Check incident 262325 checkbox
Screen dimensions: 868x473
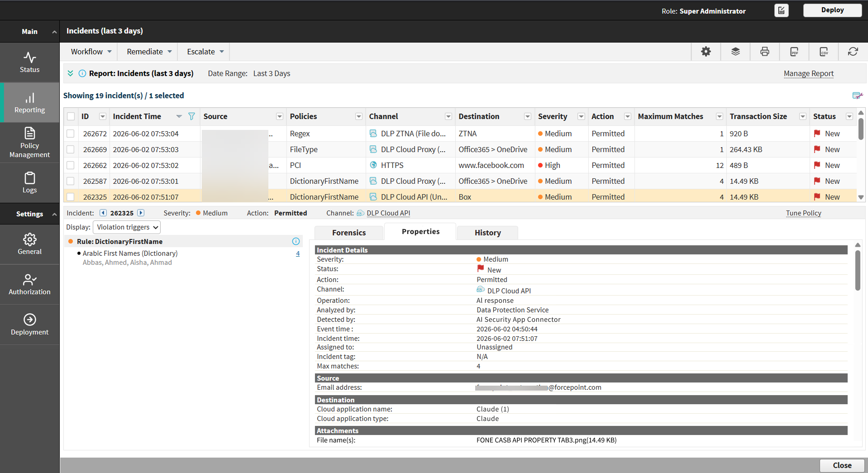tap(71, 197)
